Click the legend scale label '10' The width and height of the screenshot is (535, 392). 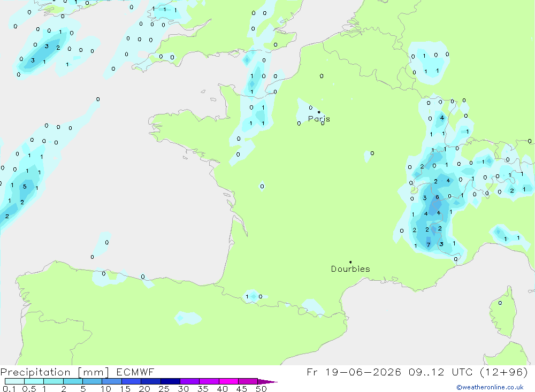click(106, 389)
